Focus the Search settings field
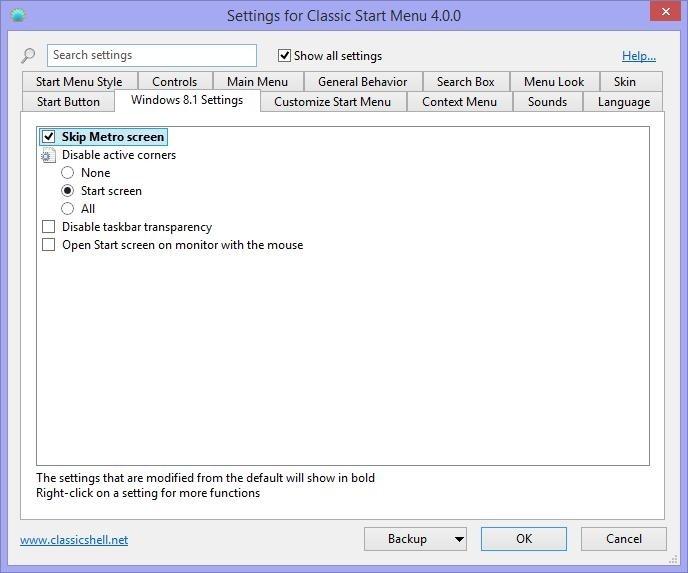The width and height of the screenshot is (688, 573). tap(152, 55)
